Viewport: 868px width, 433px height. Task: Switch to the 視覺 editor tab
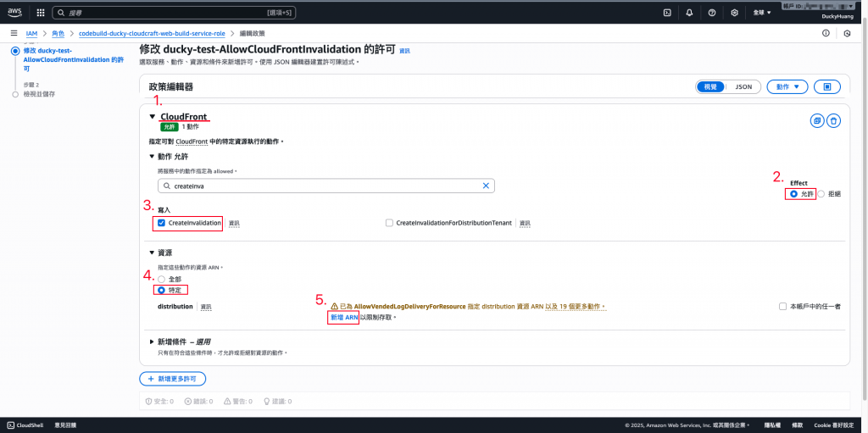pyautogui.click(x=709, y=87)
